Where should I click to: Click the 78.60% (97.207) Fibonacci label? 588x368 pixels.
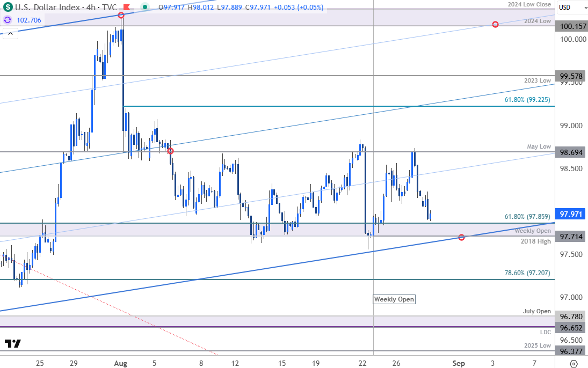[527, 273]
